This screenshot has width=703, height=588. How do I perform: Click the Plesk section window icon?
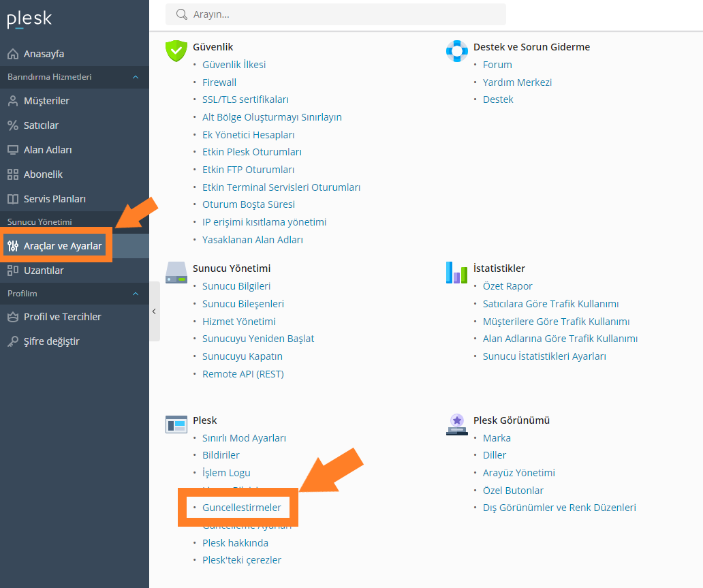tap(176, 424)
